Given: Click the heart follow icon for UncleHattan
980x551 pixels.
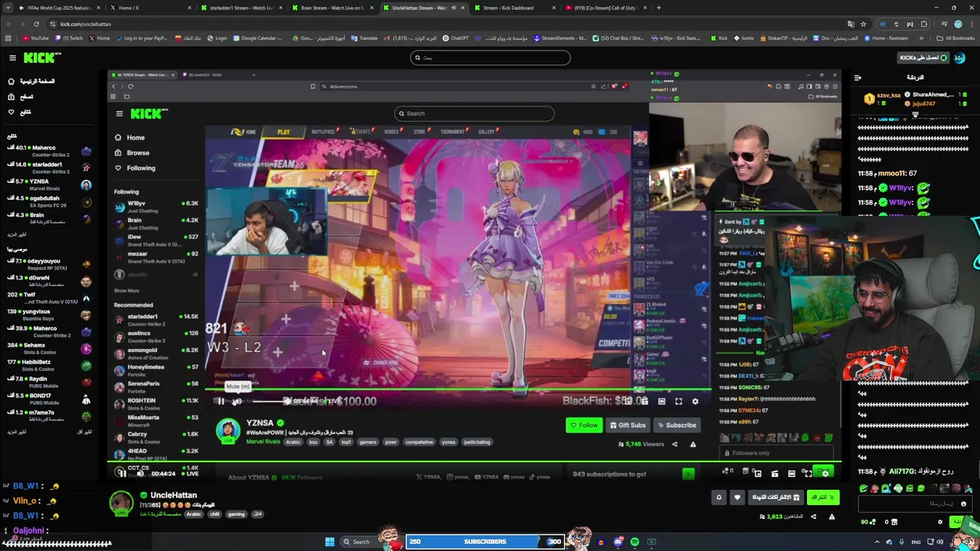Looking at the screenshot, I should point(737,497).
